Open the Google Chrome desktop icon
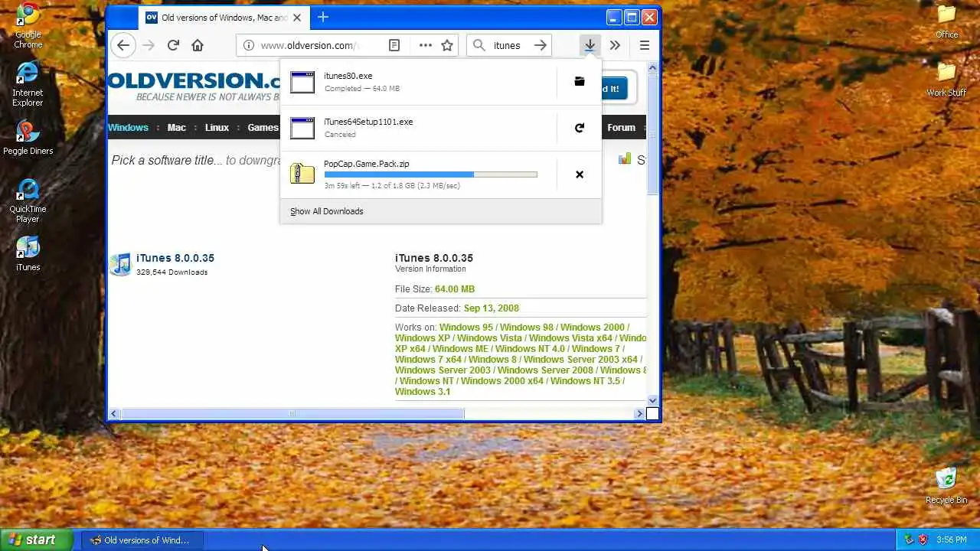 (x=28, y=25)
